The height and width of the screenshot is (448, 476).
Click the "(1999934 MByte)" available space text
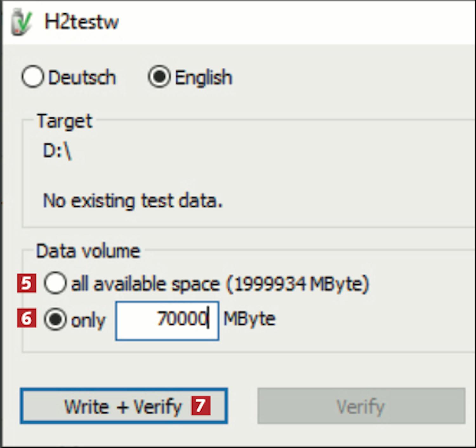(297, 284)
